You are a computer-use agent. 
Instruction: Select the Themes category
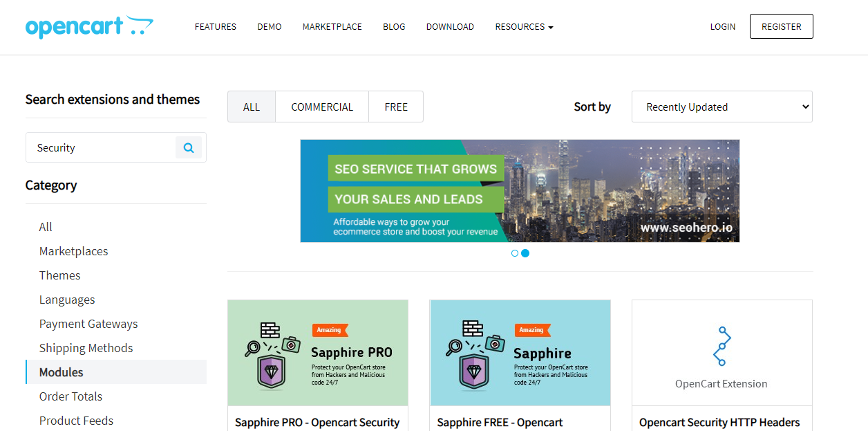click(x=59, y=275)
